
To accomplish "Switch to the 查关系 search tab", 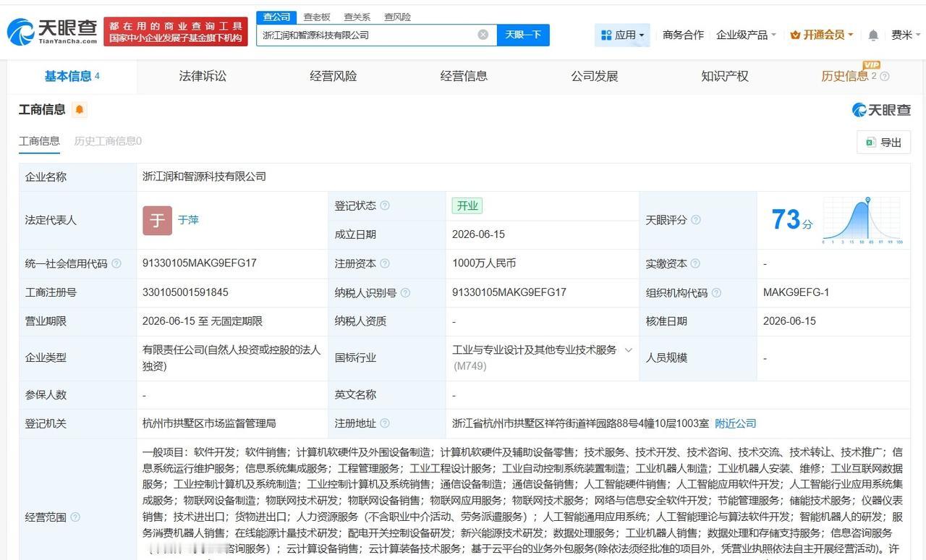I will [357, 17].
